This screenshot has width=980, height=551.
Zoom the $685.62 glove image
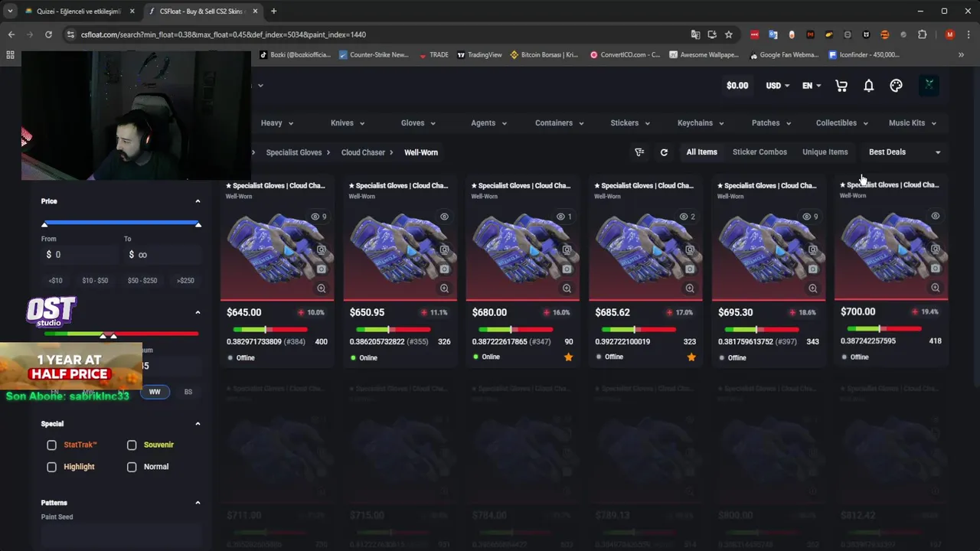coord(690,289)
